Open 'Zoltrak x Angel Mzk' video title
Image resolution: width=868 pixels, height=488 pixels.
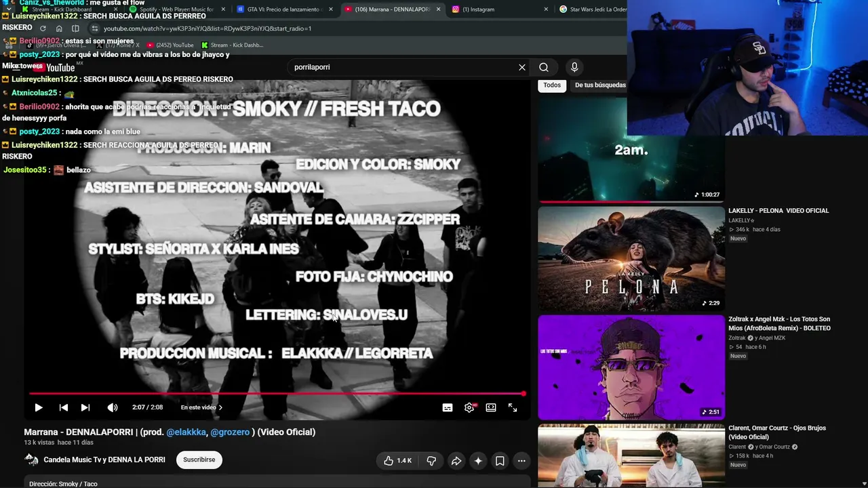[x=780, y=324]
